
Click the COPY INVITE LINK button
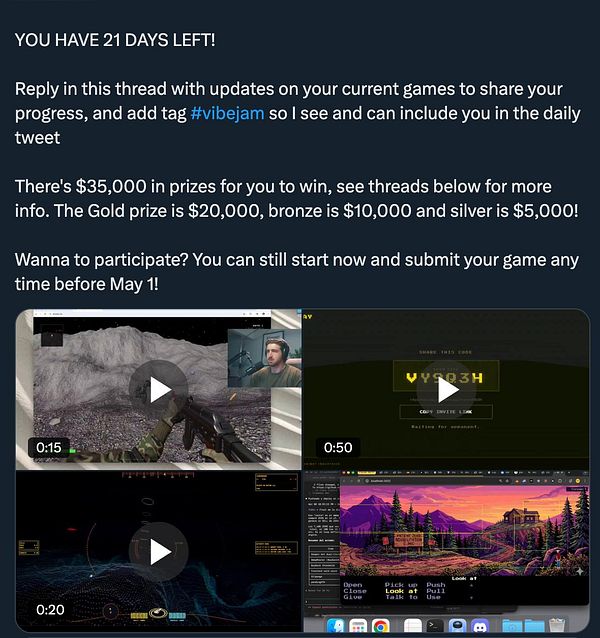(x=446, y=412)
